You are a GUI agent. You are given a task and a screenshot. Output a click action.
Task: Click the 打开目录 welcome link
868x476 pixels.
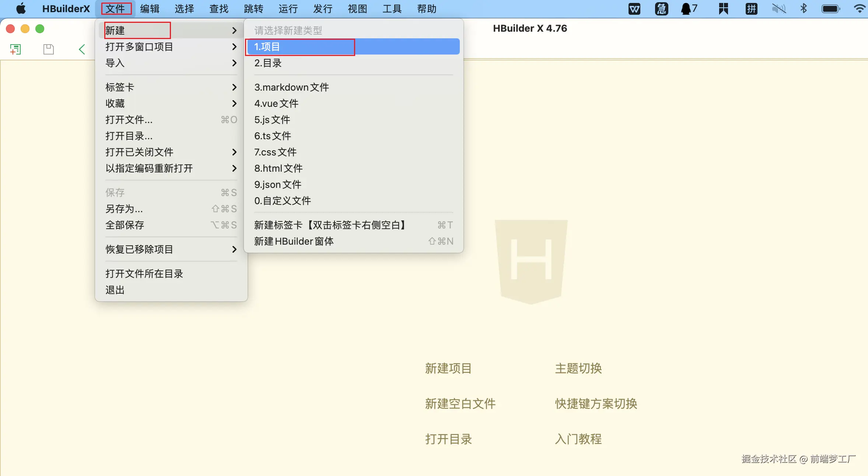[448, 439]
